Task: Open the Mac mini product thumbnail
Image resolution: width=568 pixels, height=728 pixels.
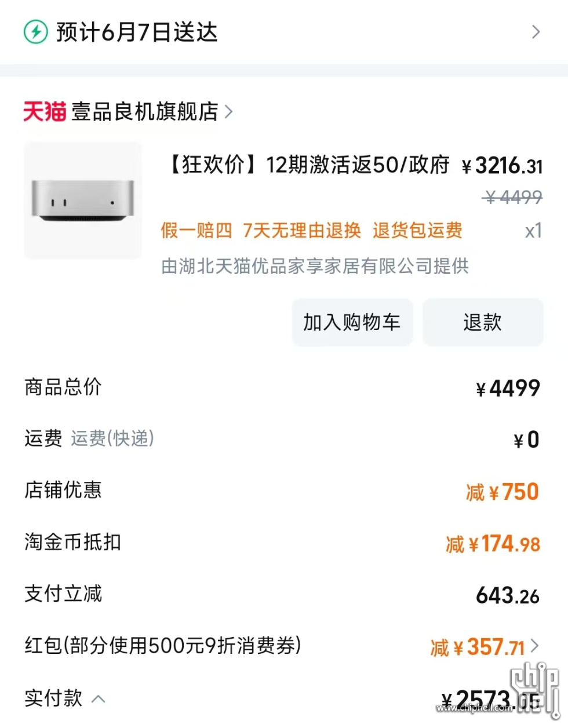Action: [x=83, y=200]
